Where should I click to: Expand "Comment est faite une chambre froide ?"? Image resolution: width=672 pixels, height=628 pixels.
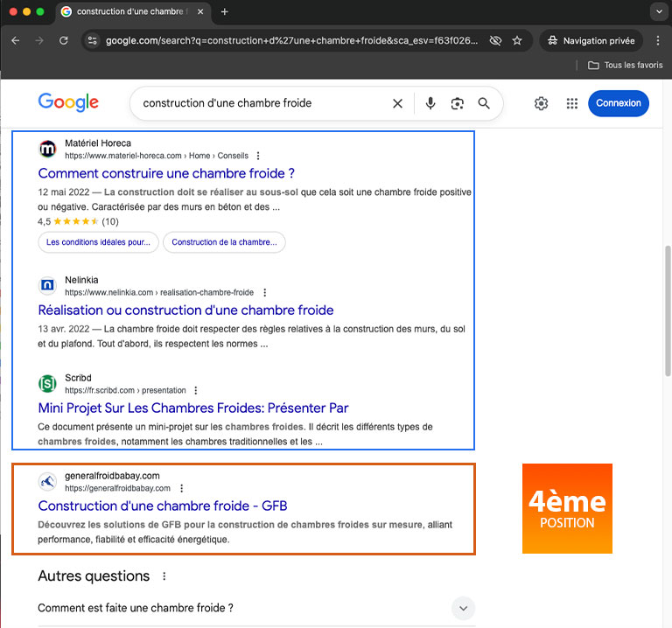(x=463, y=608)
